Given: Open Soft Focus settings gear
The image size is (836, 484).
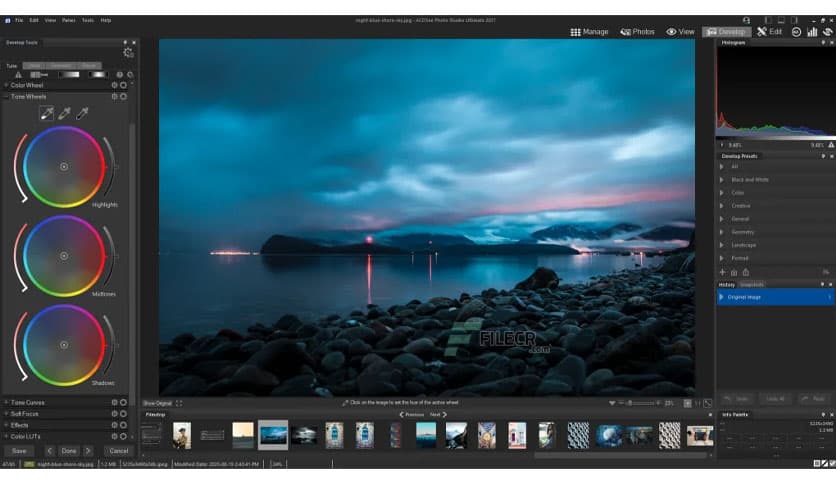Looking at the screenshot, I should 114,414.
